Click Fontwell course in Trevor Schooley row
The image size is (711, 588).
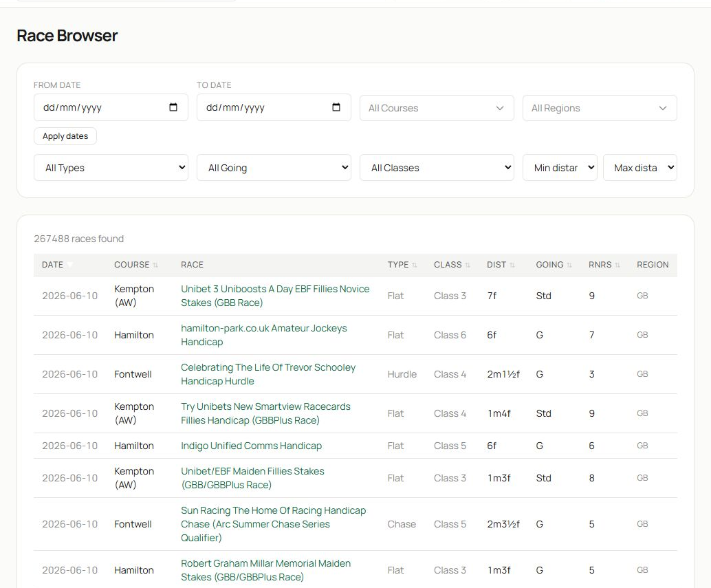[133, 374]
